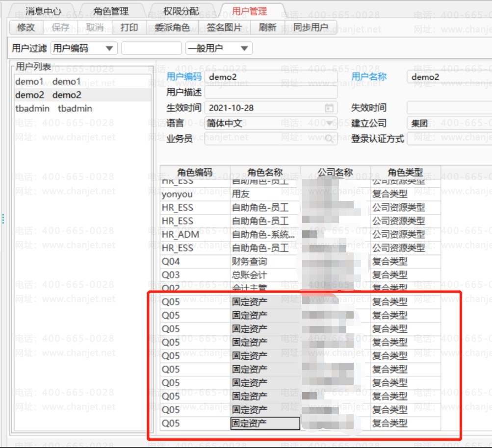The height and width of the screenshot is (448, 492).
Task: Select the 用户管理 tab
Action: 250,11
